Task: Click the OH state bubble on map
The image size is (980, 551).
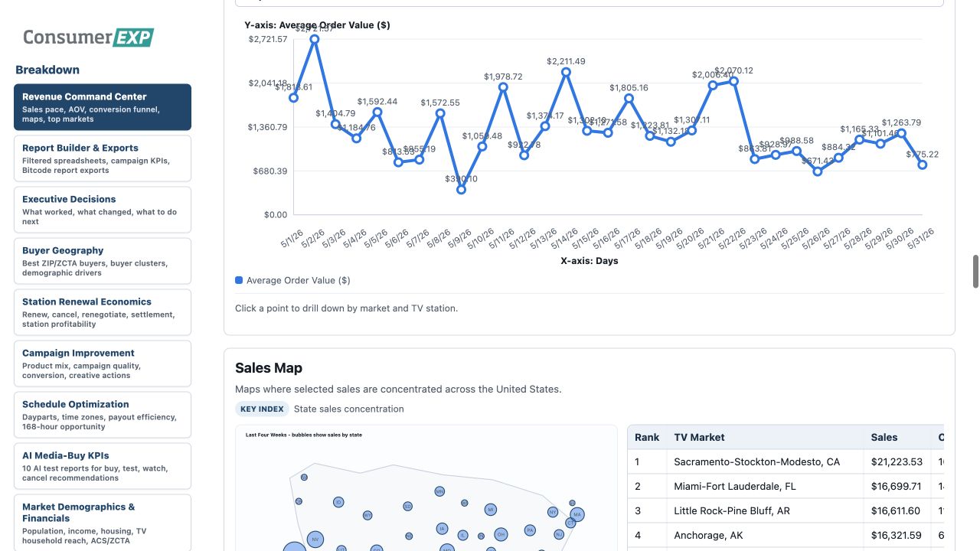Action: point(501,534)
